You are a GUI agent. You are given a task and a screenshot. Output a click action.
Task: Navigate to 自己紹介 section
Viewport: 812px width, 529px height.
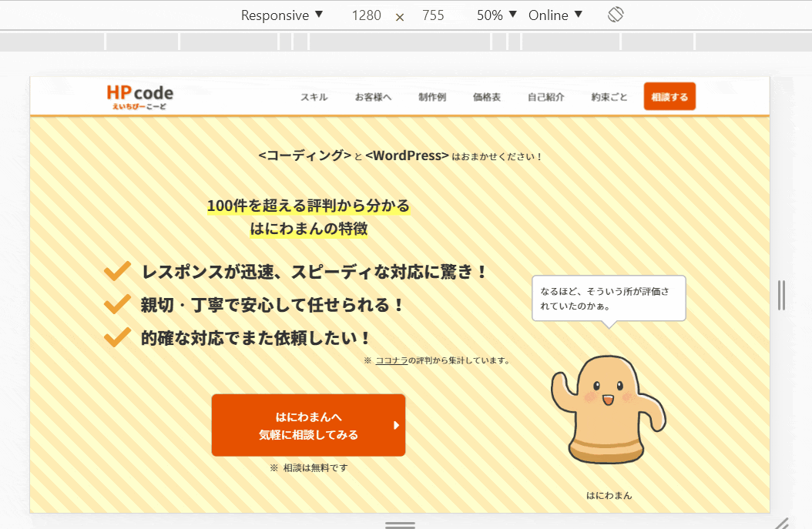545,97
